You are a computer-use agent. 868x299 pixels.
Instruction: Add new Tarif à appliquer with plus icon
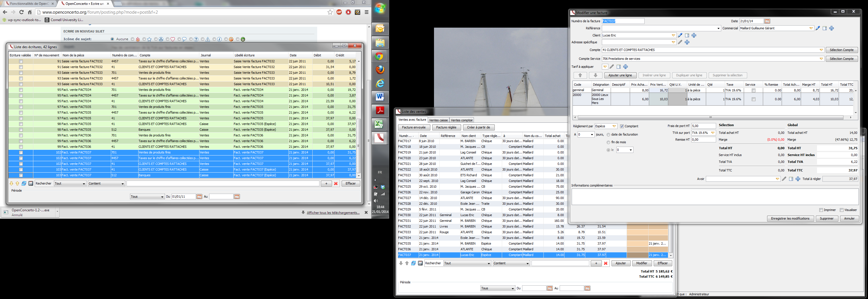(x=625, y=67)
